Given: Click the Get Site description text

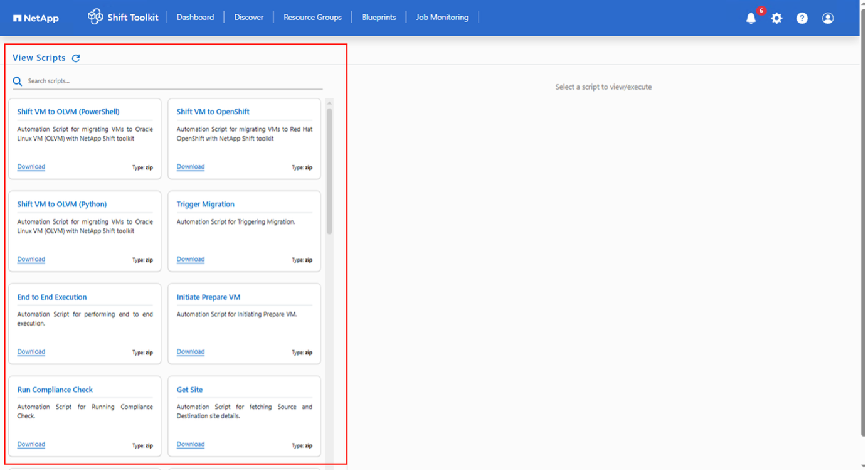Looking at the screenshot, I should pos(245,412).
